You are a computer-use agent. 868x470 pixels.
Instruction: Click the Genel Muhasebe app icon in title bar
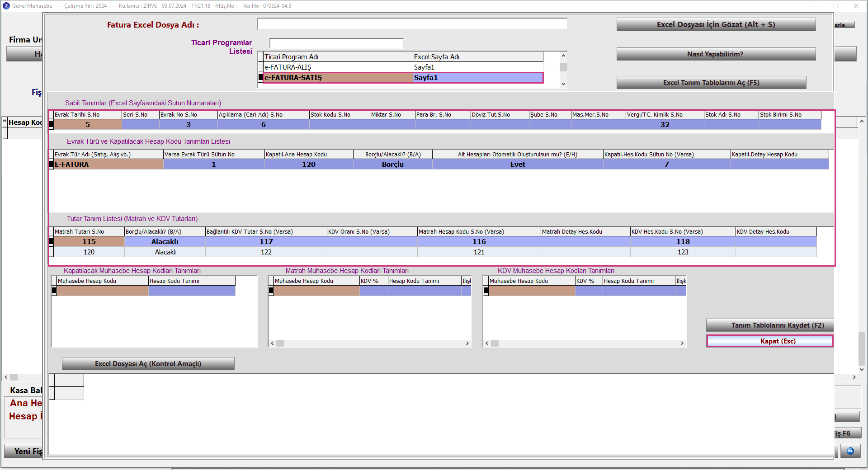[6, 6]
